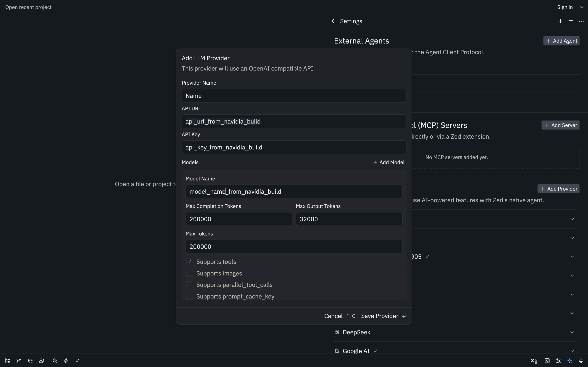Collapse the DeepSeek provider section
The height and width of the screenshot is (367, 588).
pos(572,332)
